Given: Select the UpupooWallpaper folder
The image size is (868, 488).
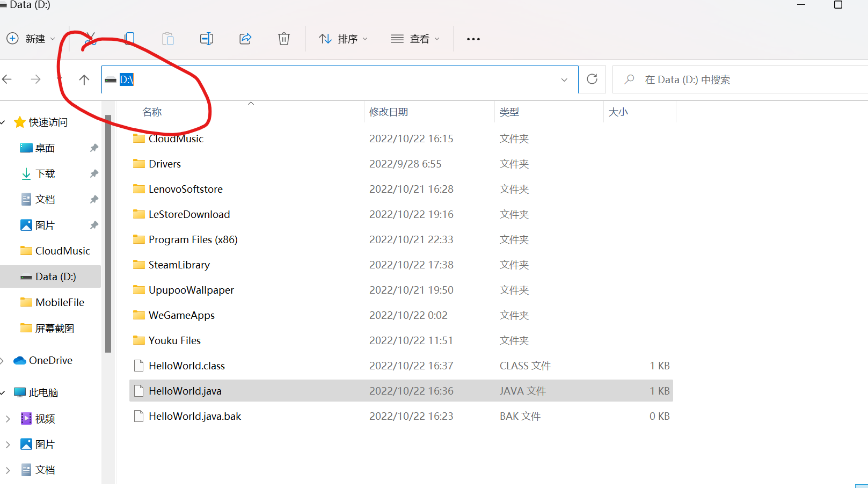Looking at the screenshot, I should 401,290.
